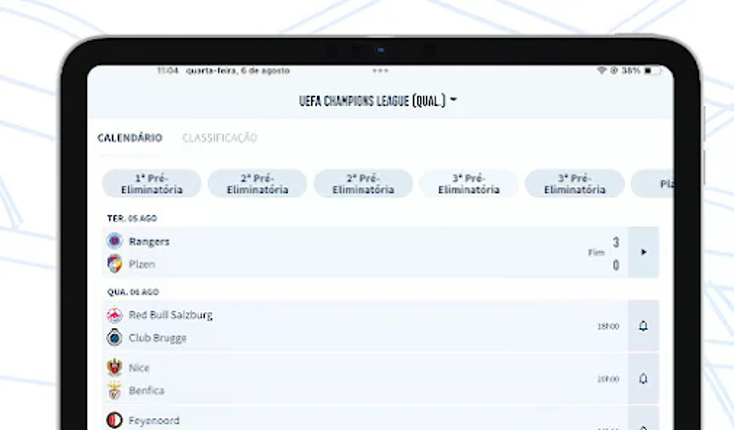Select the 1ª Pré-Eliminatória round filter
The width and height of the screenshot is (734, 430).
[152, 184]
